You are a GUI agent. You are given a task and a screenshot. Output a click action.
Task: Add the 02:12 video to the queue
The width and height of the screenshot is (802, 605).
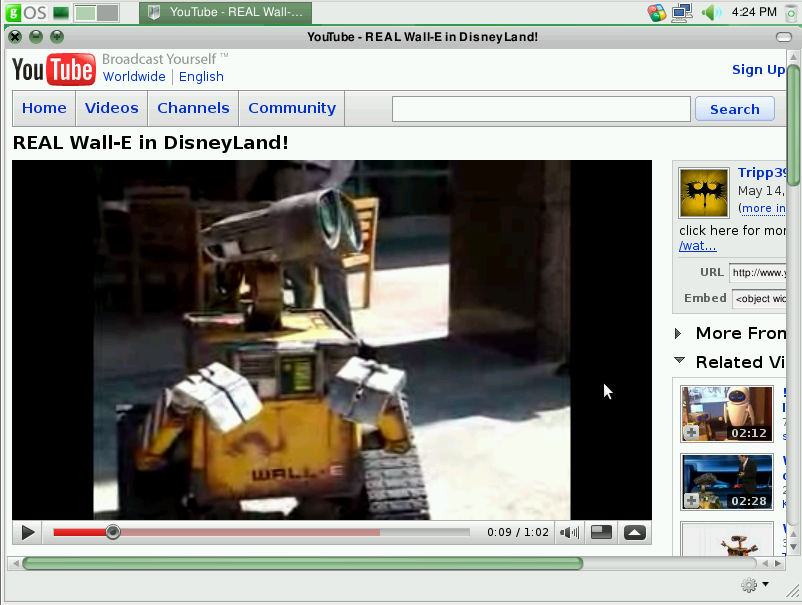pyautogui.click(x=691, y=432)
